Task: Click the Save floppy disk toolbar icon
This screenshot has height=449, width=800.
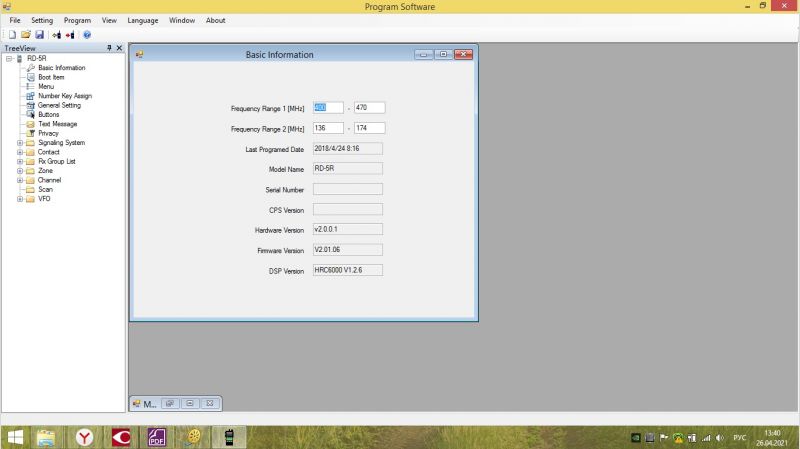Action: tap(39, 35)
